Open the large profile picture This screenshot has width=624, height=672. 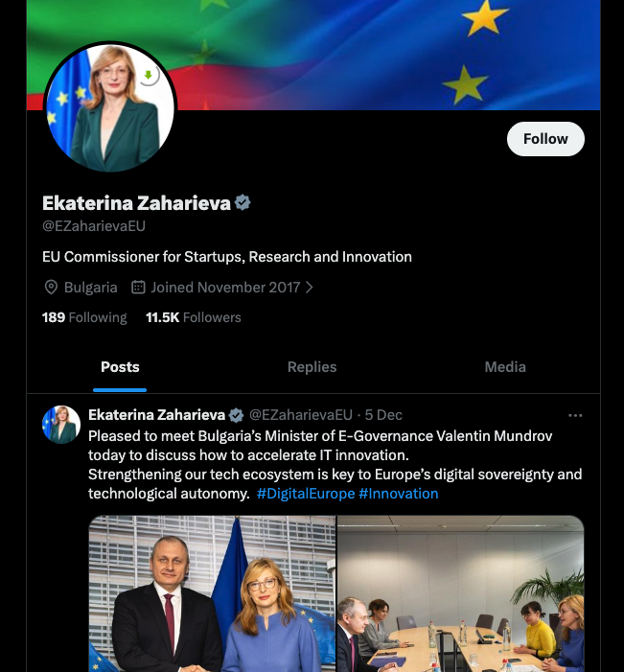point(110,107)
